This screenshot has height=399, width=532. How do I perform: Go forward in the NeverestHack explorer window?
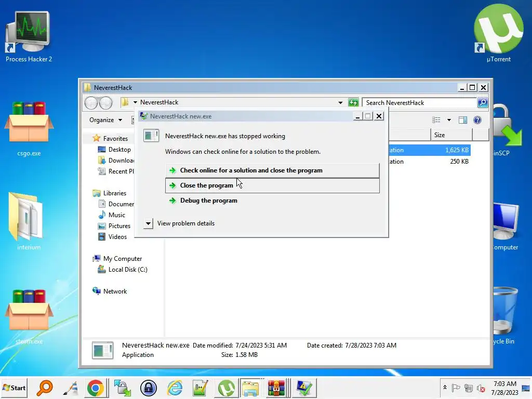point(105,102)
